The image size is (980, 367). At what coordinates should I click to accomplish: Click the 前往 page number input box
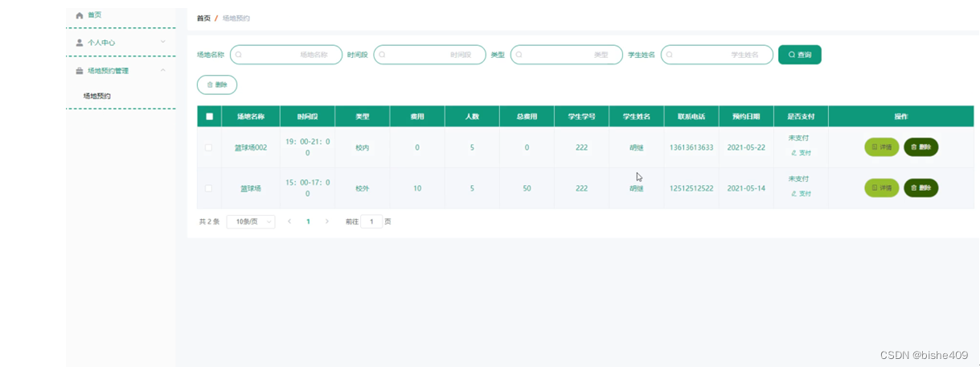371,221
